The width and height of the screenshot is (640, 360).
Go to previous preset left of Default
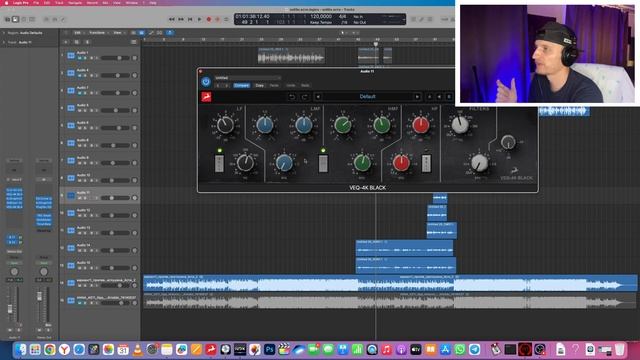click(318, 97)
